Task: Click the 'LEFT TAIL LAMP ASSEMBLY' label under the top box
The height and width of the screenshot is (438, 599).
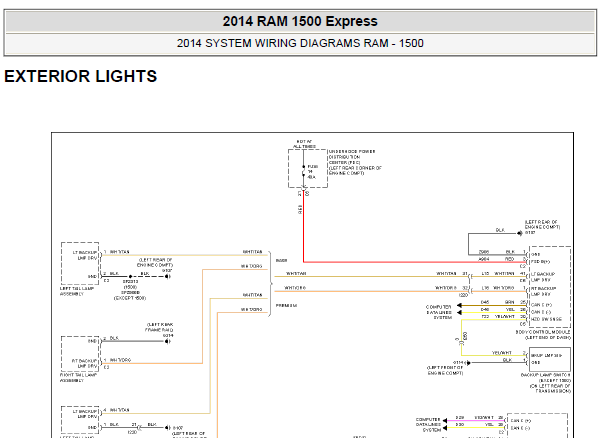Action: [77, 291]
